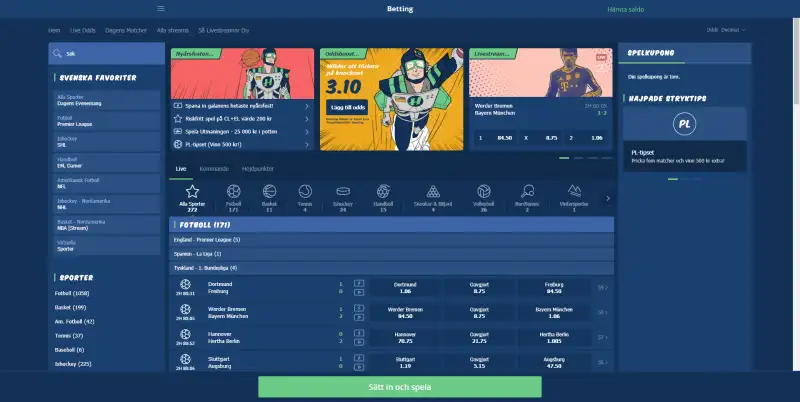Screen dimensions: 800x402
Task: Open Premier League in Svenska Favoriter
Action: pyautogui.click(x=107, y=121)
